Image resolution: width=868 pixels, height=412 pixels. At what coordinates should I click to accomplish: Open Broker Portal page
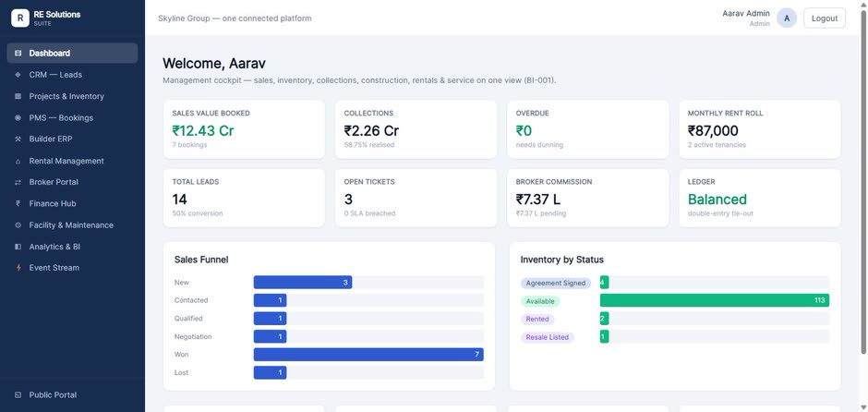click(72, 182)
